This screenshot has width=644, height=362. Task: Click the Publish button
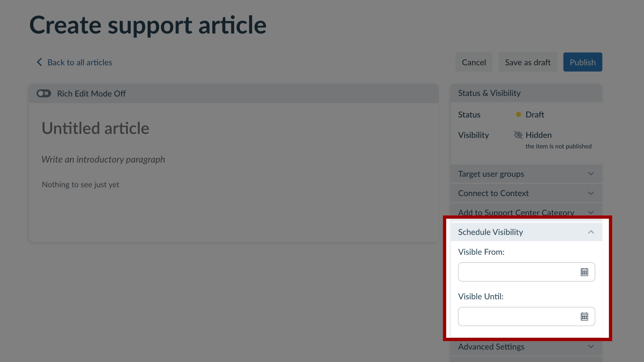tap(583, 62)
